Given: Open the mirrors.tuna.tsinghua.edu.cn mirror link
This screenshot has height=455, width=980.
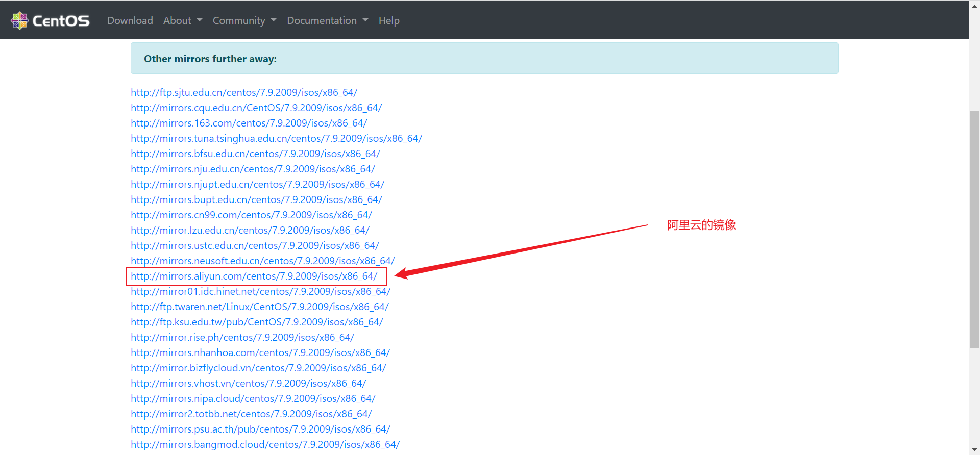Looking at the screenshot, I should [x=276, y=138].
